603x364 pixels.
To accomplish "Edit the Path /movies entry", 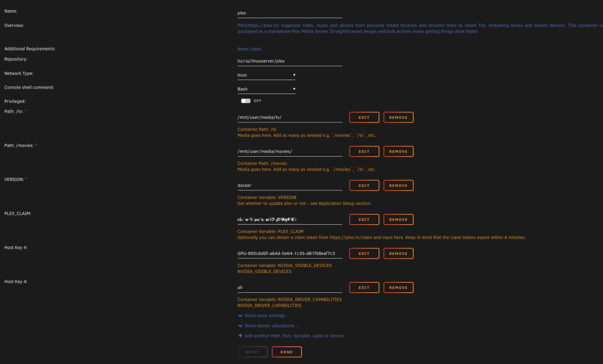I will point(364,151).
